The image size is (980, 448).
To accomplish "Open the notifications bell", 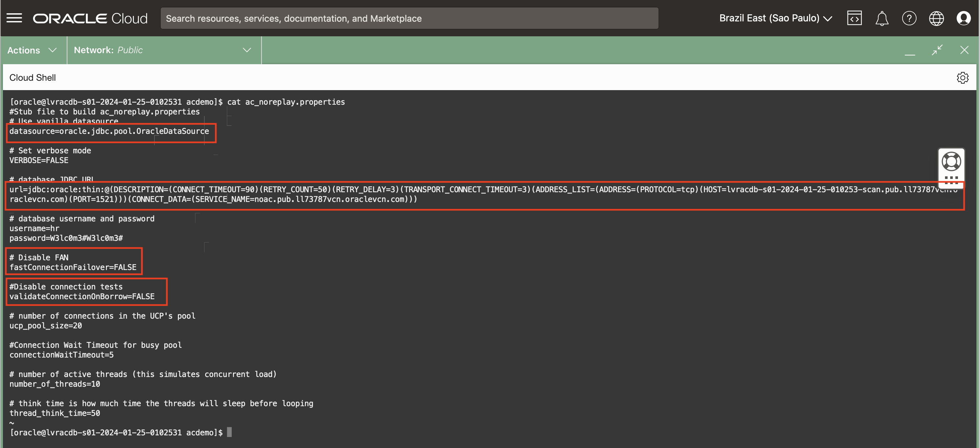I will click(x=881, y=18).
